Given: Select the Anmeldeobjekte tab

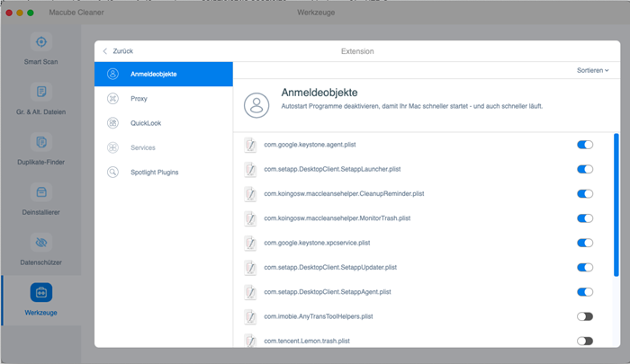Looking at the screenshot, I should (x=164, y=74).
